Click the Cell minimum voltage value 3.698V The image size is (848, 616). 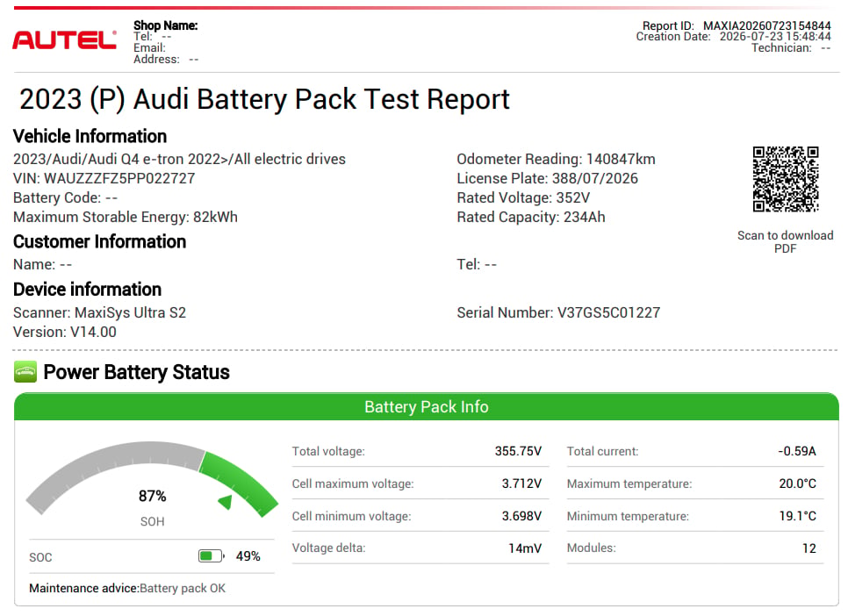click(x=522, y=516)
